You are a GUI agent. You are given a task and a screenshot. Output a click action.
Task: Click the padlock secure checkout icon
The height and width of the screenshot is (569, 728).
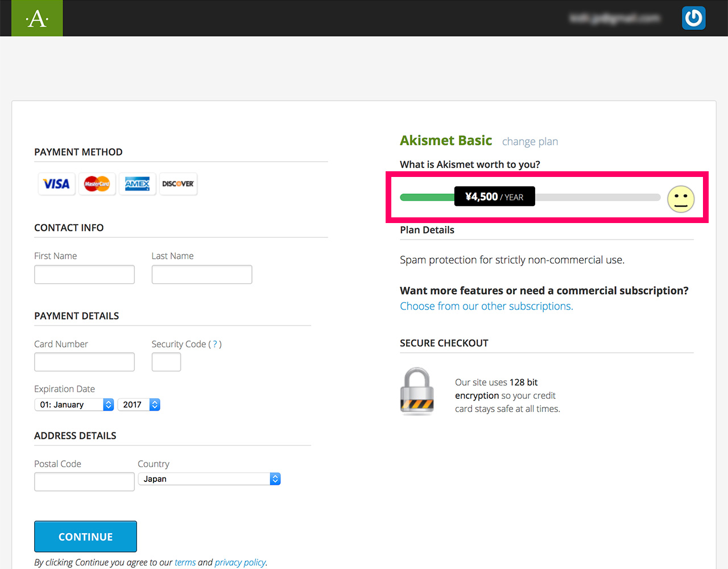[417, 391]
